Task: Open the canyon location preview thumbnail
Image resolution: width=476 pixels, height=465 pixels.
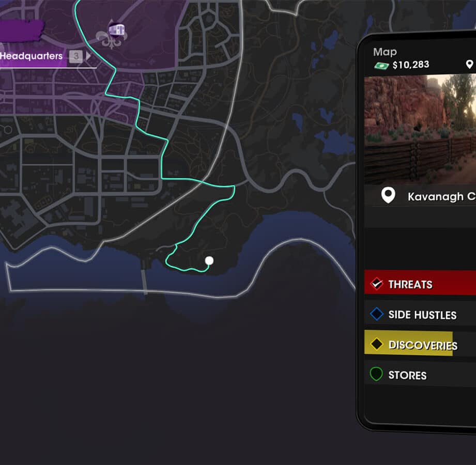Action: click(x=420, y=129)
